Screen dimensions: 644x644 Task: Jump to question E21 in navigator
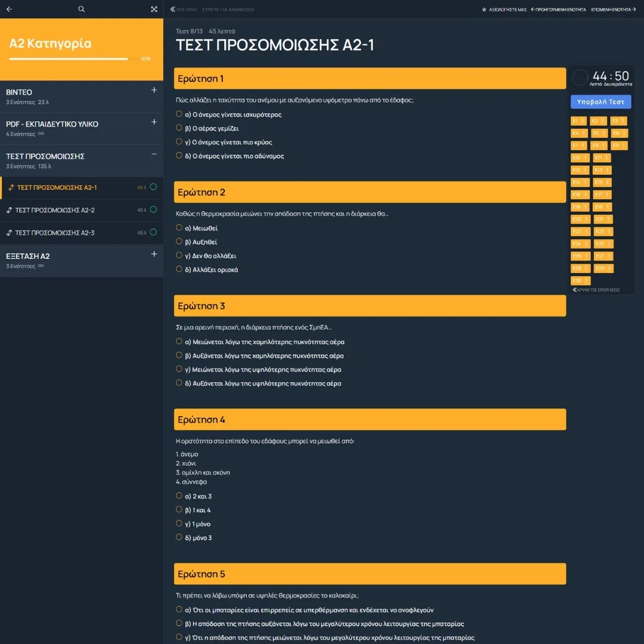(x=603, y=219)
